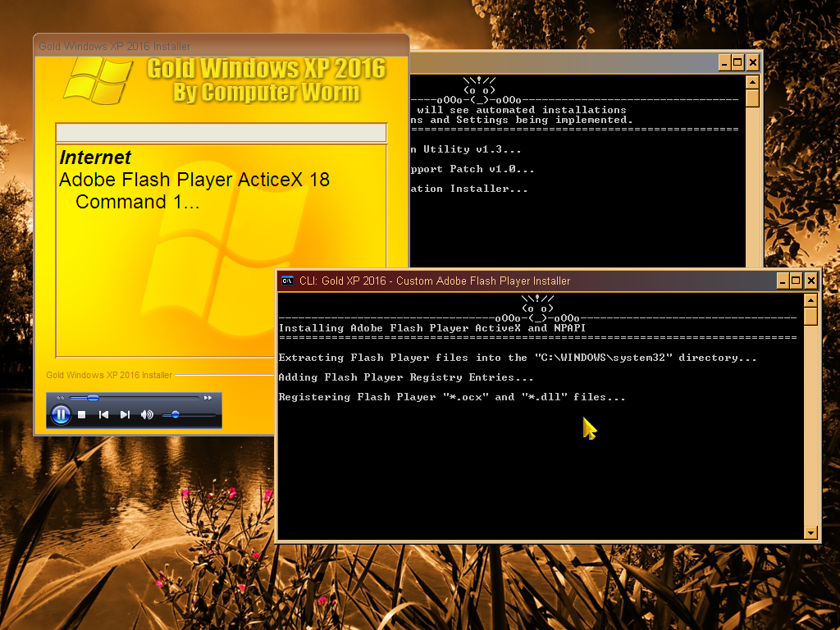The height and width of the screenshot is (630, 840).
Task: Minimize the background console window
Action: (724, 63)
